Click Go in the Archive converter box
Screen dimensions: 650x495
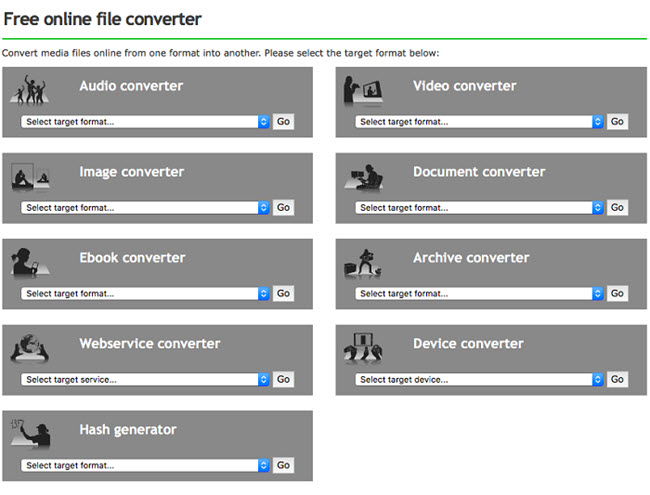tap(617, 294)
